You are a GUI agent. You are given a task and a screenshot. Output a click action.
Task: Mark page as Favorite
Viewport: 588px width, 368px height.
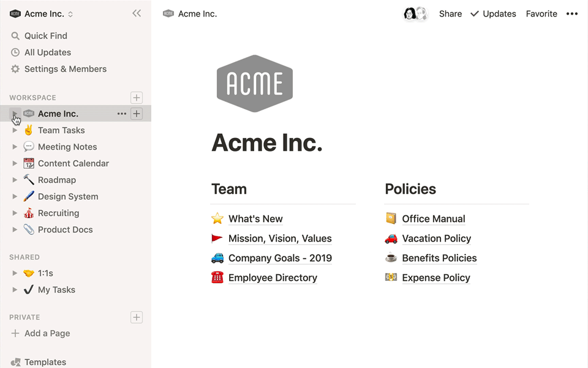pos(541,13)
